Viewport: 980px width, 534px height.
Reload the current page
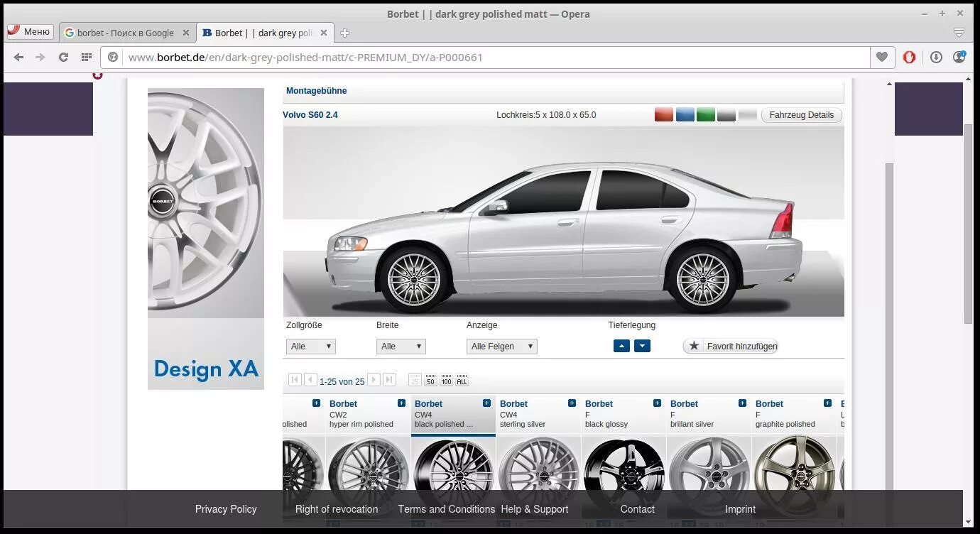tap(63, 58)
